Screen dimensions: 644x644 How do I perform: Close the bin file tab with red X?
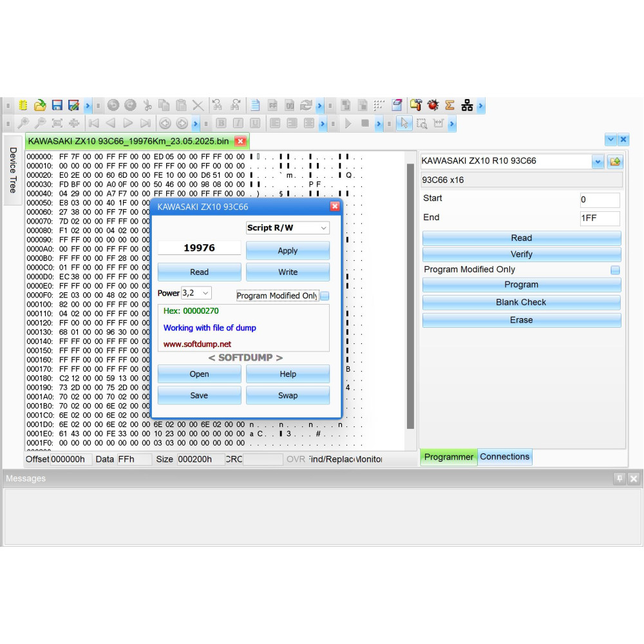tap(240, 141)
